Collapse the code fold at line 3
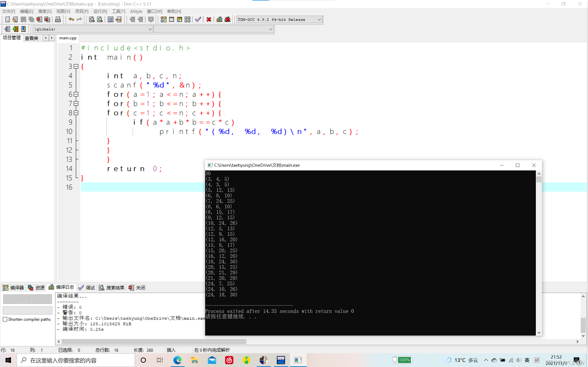The width and height of the screenshot is (588, 367). click(76, 66)
